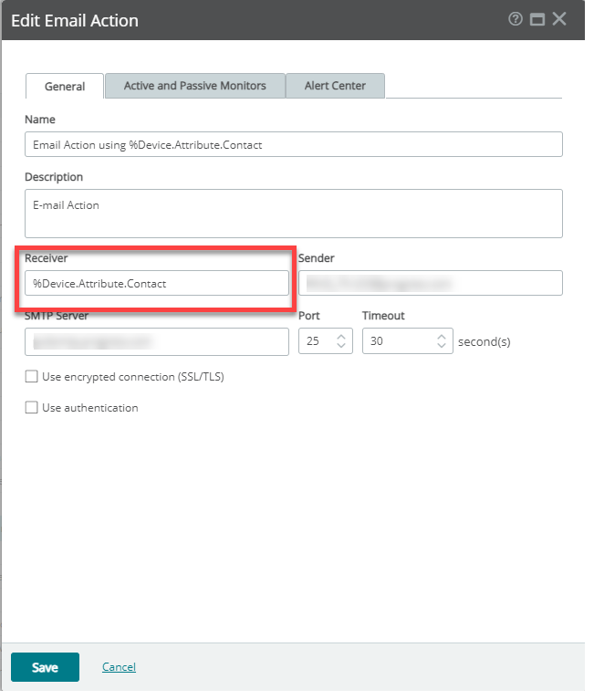Click the Sender email field
This screenshot has width=594, height=700.
[430, 283]
